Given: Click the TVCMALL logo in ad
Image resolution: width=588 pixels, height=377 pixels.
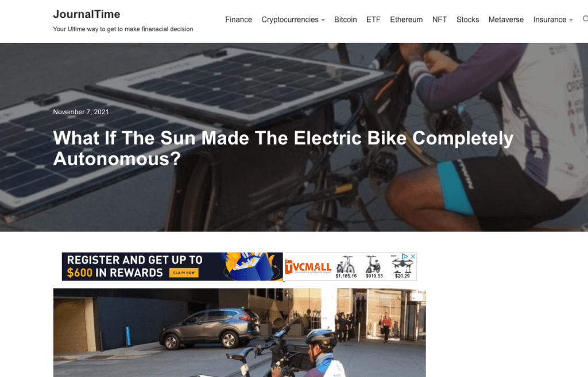Looking at the screenshot, I should click(308, 267).
